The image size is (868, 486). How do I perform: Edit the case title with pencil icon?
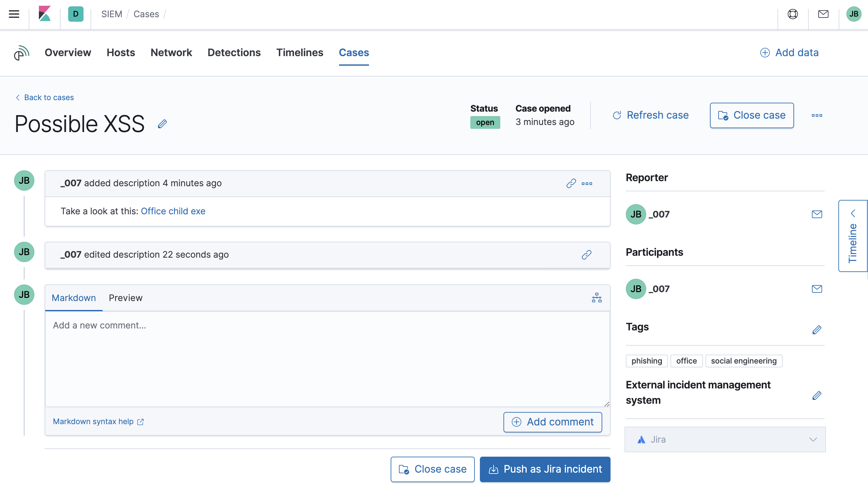click(x=163, y=124)
